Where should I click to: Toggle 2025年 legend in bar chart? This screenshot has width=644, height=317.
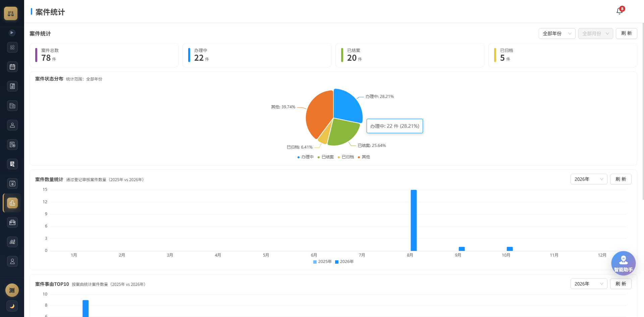pyautogui.click(x=322, y=262)
